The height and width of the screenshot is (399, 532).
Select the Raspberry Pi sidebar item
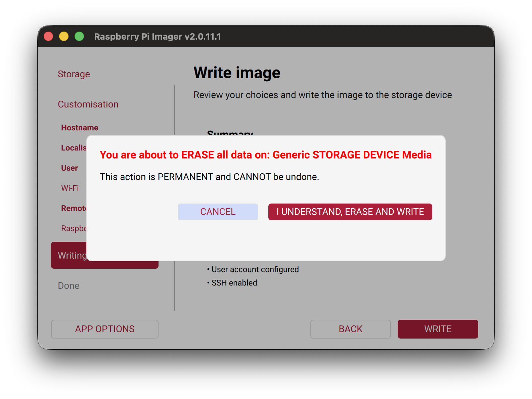point(74,228)
